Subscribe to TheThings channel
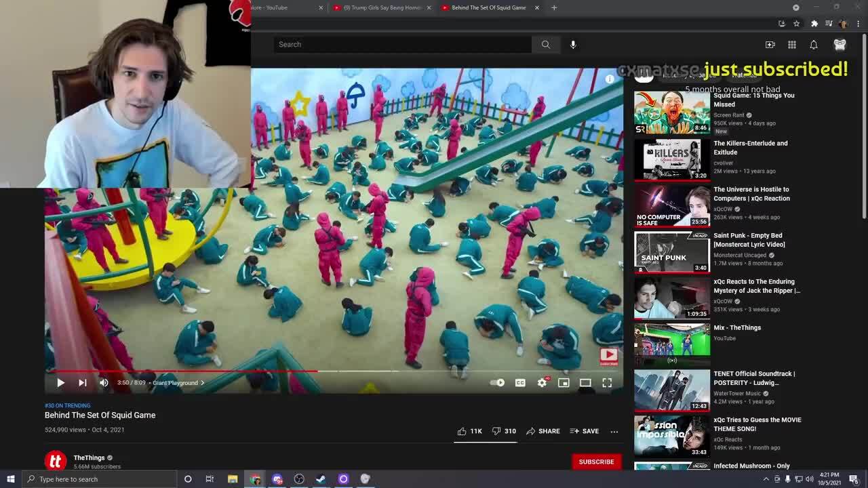Image resolution: width=868 pixels, height=488 pixels. [596, 462]
